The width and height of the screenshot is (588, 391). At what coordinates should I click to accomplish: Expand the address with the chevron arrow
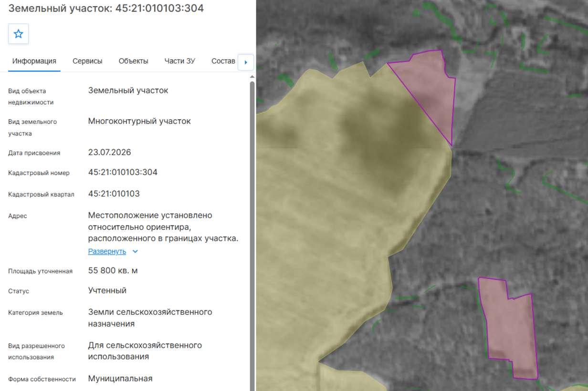135,251
